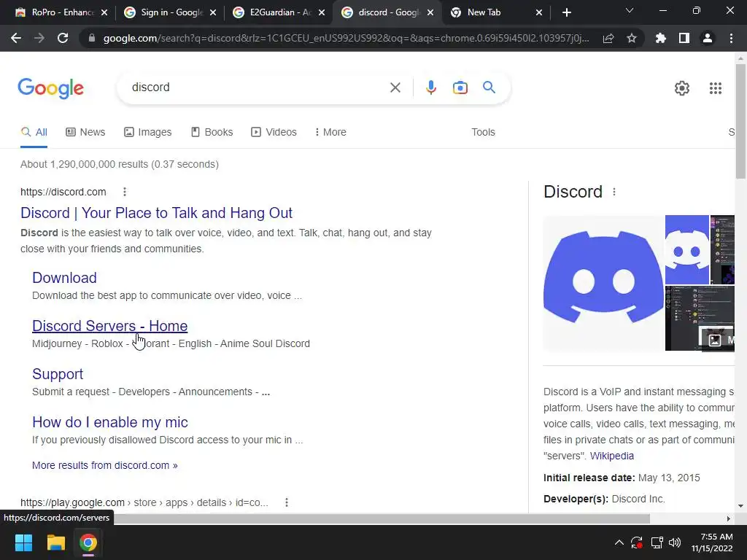Close the RoPro tab
747x560 pixels.
tap(104, 13)
